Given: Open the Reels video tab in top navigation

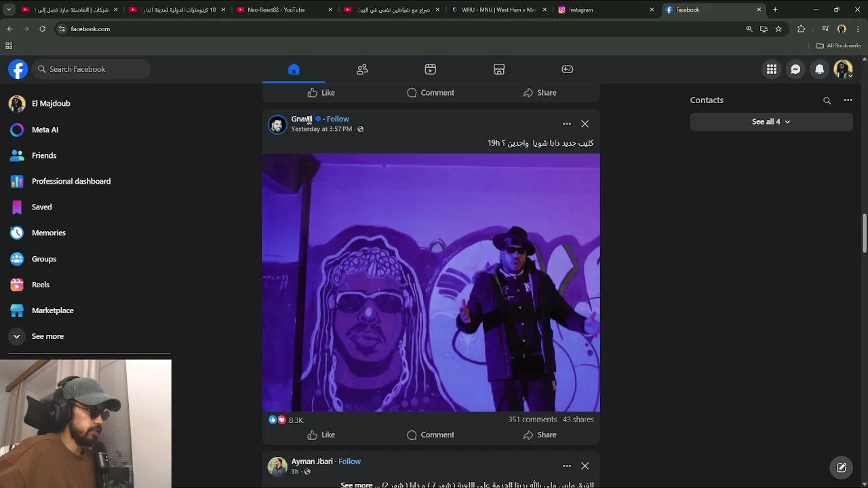Looking at the screenshot, I should [x=431, y=69].
